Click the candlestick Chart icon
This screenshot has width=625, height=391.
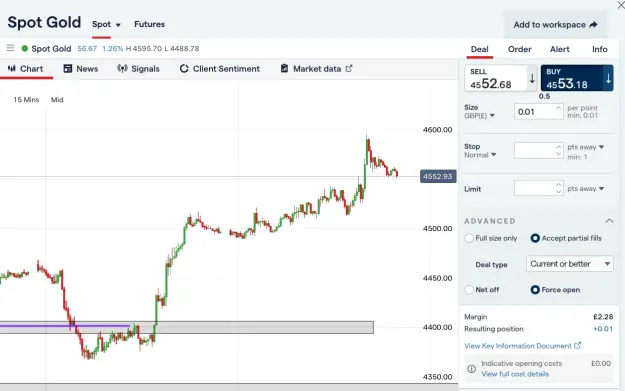12,69
